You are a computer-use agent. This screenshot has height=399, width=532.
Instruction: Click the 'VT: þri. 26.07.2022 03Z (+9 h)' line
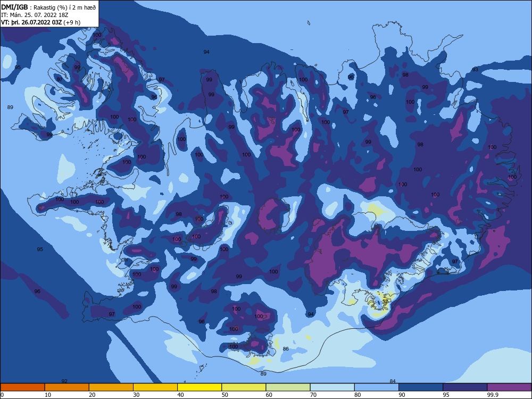tap(41, 22)
